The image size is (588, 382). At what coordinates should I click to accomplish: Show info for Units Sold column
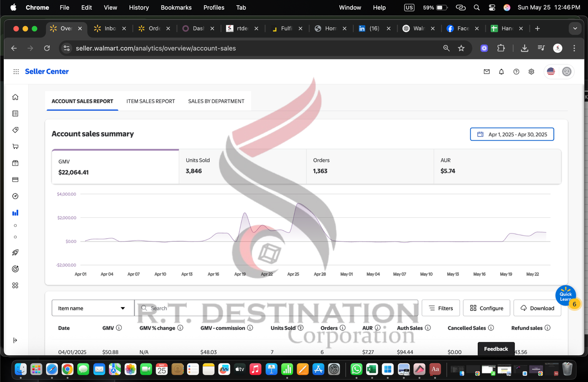(300, 328)
